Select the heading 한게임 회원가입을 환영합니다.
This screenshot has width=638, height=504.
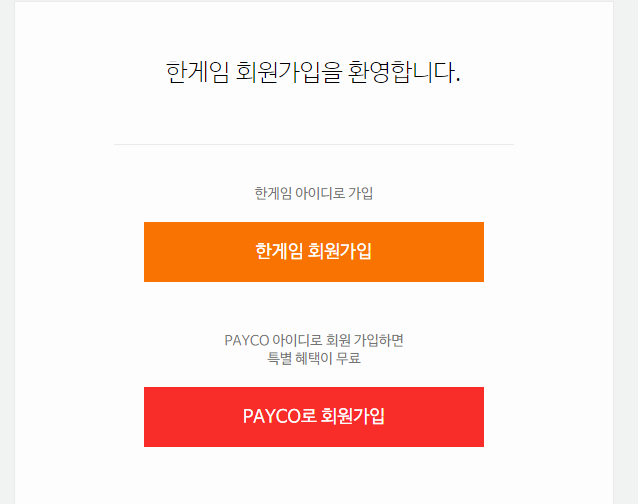(313, 72)
